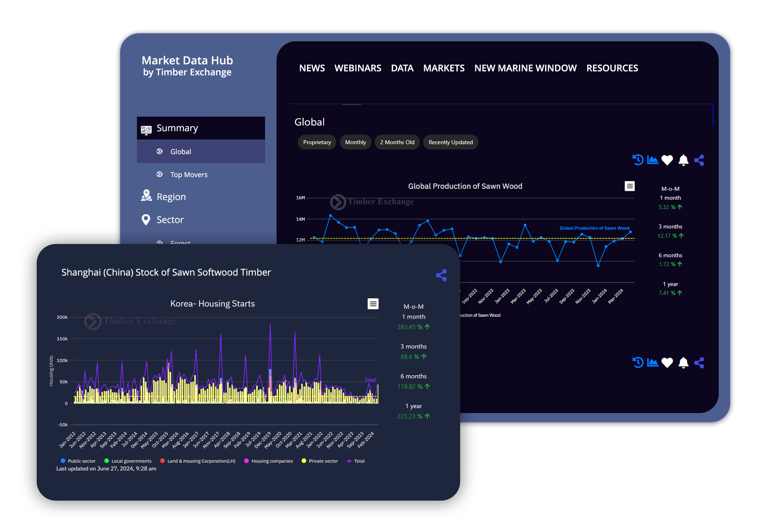
Task: Select Top Movers in the sidebar
Action: click(189, 174)
